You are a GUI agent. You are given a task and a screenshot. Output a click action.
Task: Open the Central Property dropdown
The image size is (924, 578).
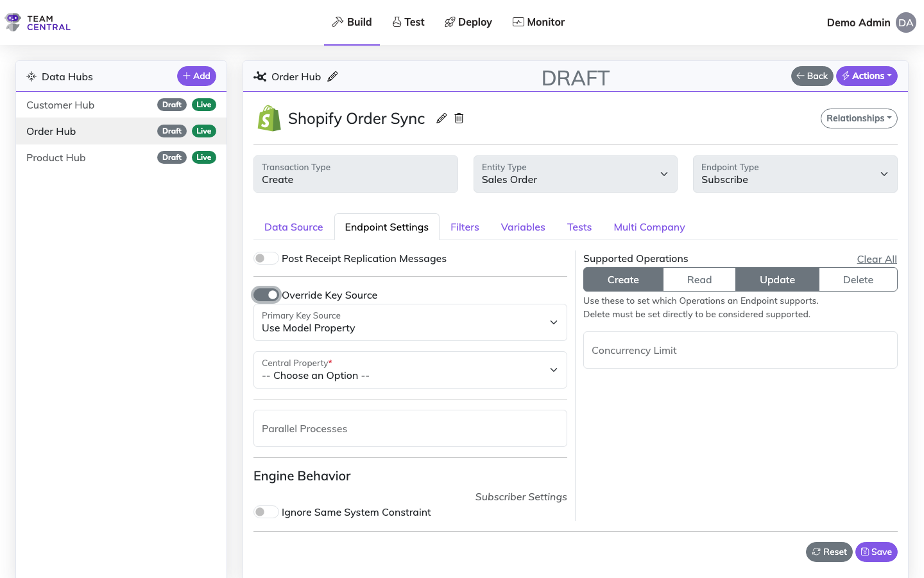click(410, 370)
